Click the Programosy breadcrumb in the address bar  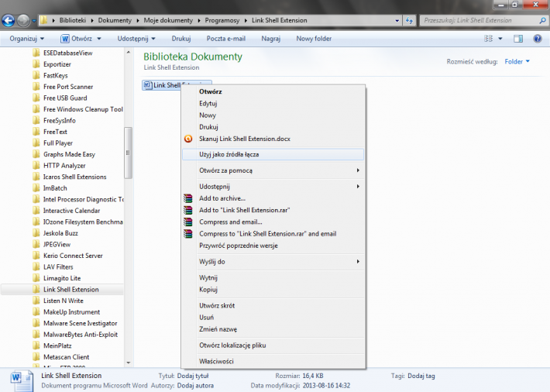(222, 20)
